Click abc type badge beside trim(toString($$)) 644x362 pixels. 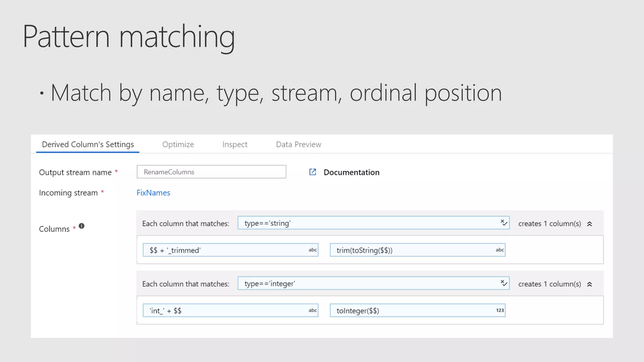click(500, 250)
